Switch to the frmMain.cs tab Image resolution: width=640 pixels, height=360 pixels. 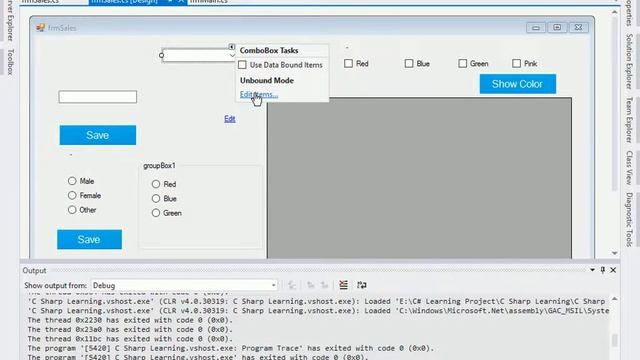pos(209,2)
